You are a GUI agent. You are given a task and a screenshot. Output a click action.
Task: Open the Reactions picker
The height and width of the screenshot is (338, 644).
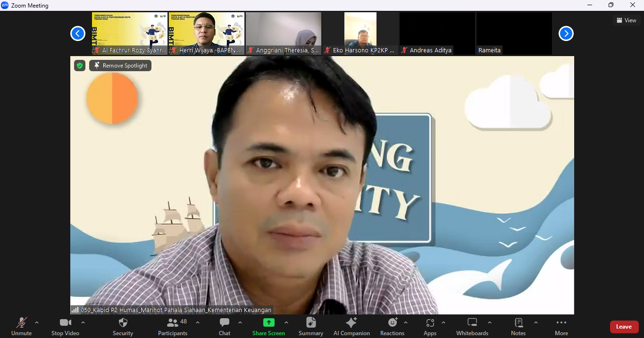coord(392,327)
